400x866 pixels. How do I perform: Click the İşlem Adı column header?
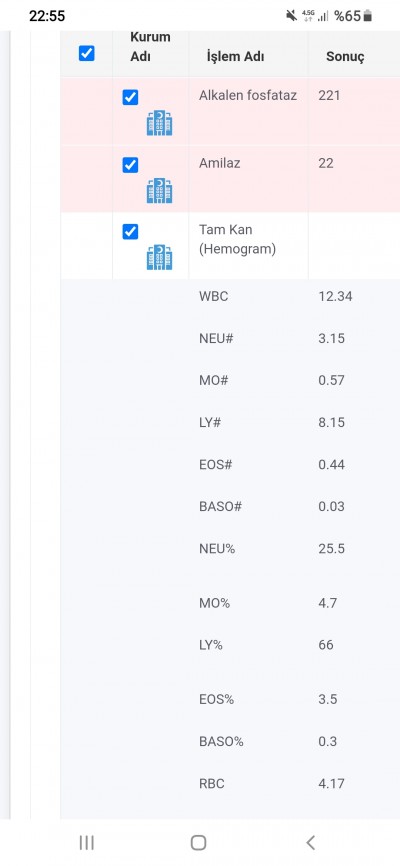coord(235,56)
